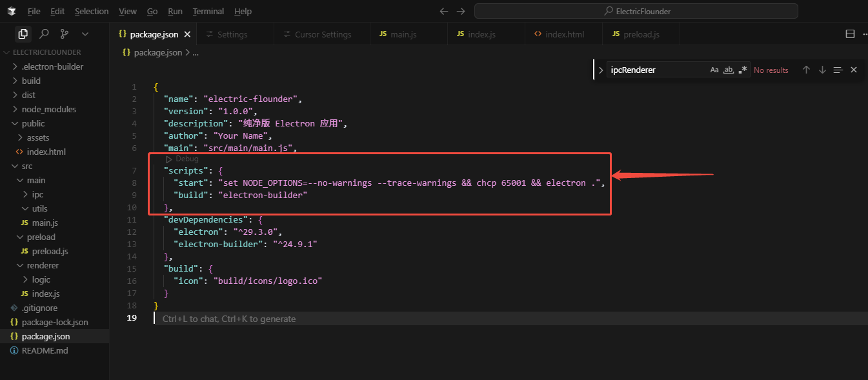Image resolution: width=868 pixels, height=380 pixels.
Task: Navigate back with the left arrow
Action: coord(443,11)
